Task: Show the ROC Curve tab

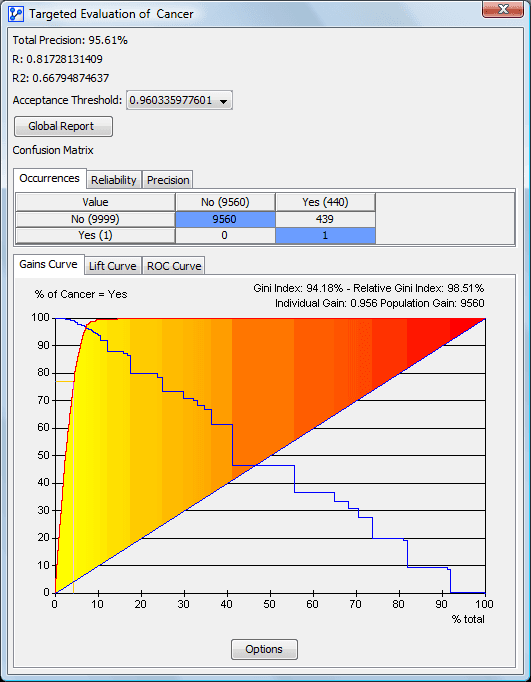Action: tap(174, 266)
